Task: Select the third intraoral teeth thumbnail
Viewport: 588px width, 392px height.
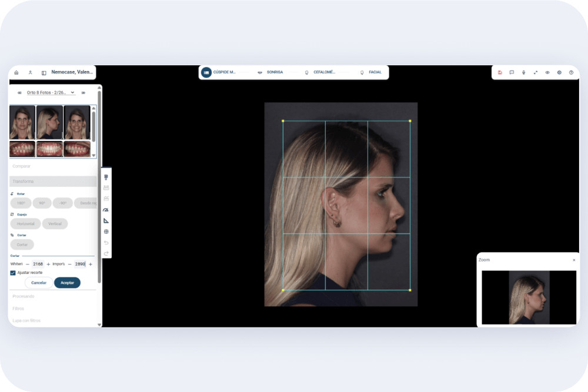Action: (x=77, y=149)
